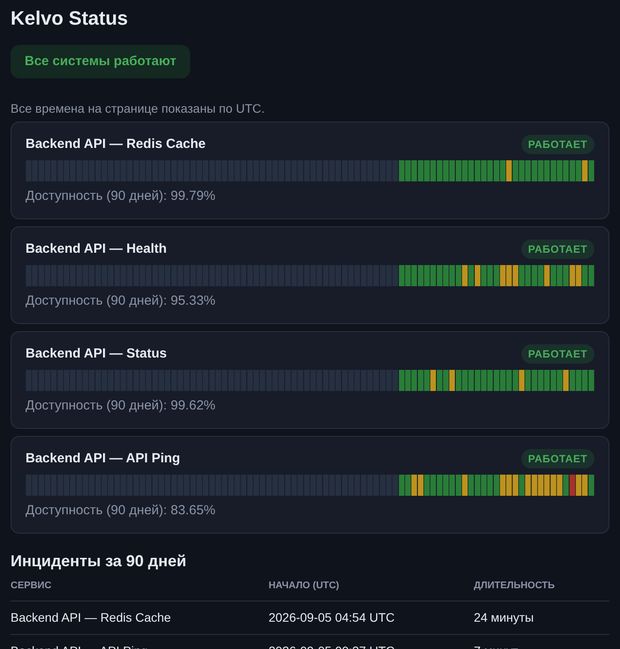The image size is (620, 649).
Task: Select the availability value 95.33%
Action: pyautogui.click(x=193, y=300)
